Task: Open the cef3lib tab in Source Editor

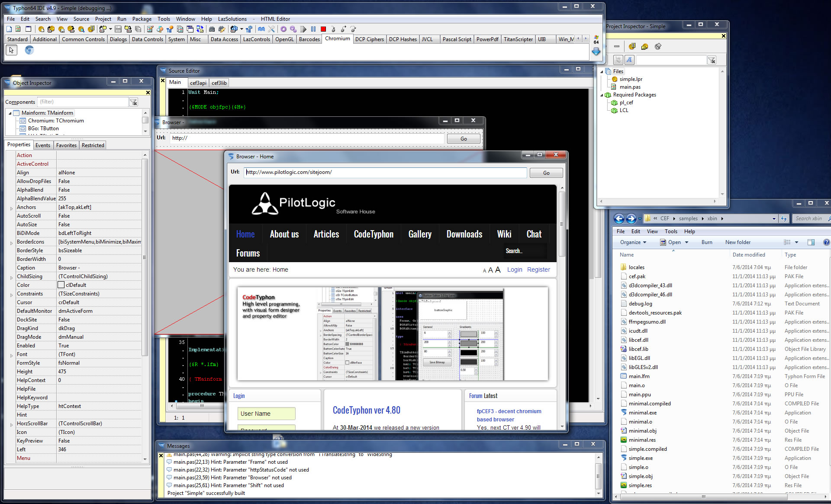Action: tap(219, 83)
